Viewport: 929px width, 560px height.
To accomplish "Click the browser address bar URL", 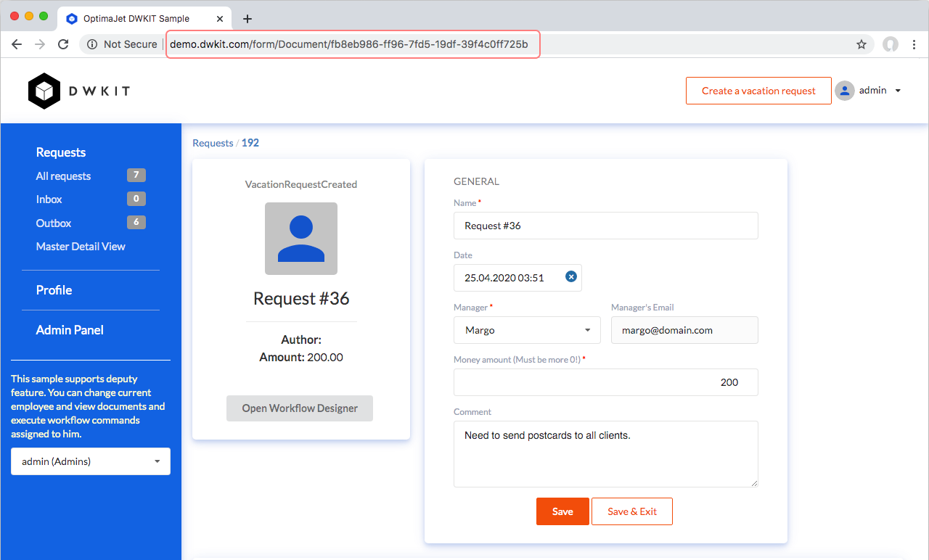I will 349,44.
